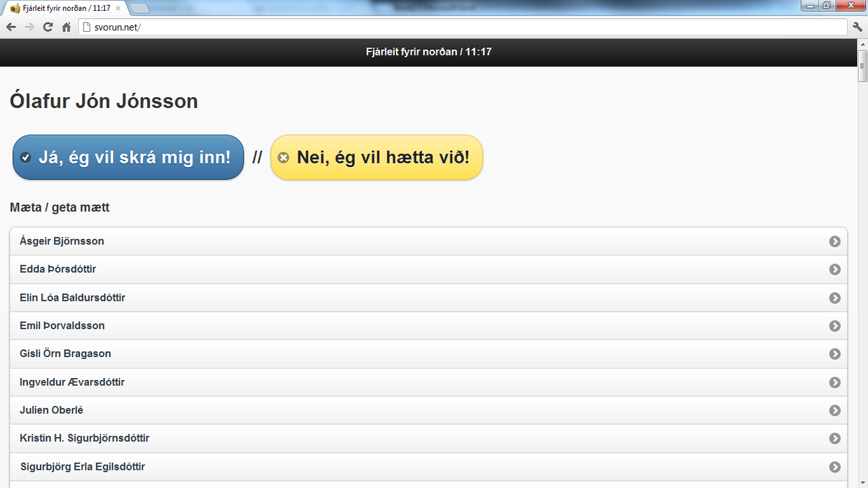Click the browser forward arrow
868x488 pixels.
29,27
